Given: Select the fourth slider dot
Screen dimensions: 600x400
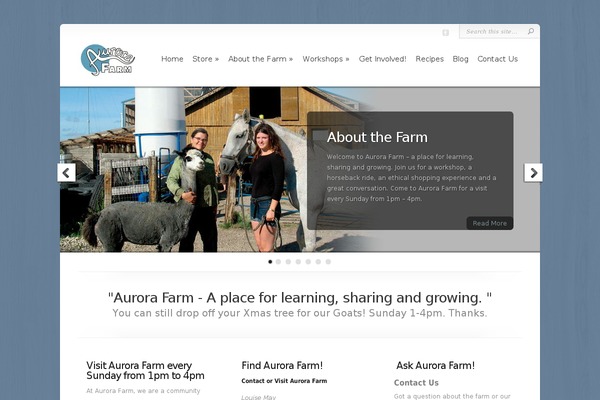Looking at the screenshot, I should pos(298,262).
